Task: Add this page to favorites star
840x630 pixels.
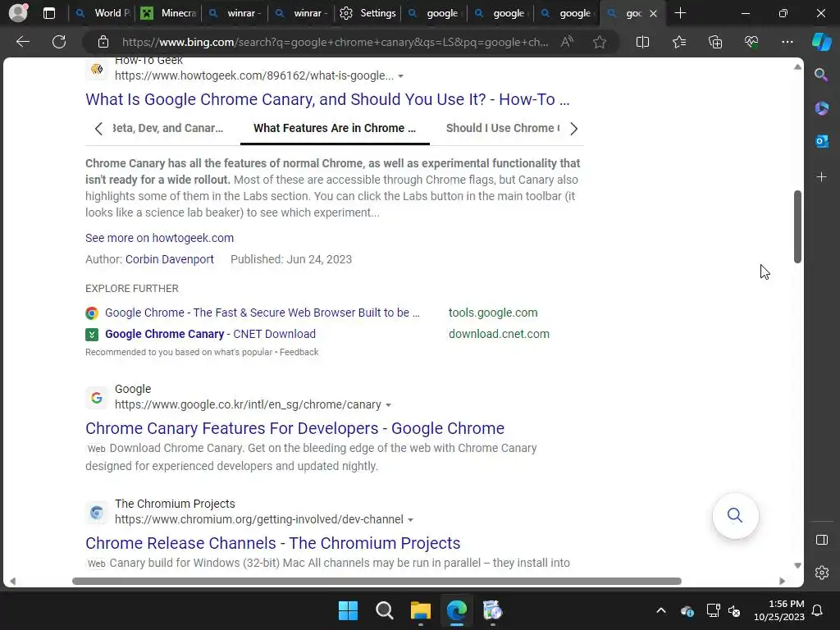Action: [x=600, y=42]
